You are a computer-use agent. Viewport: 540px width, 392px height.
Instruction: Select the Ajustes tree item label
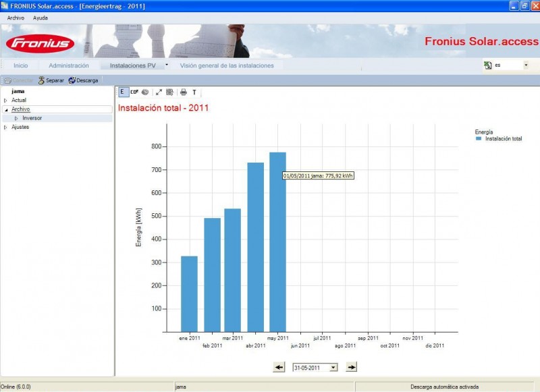pos(20,127)
